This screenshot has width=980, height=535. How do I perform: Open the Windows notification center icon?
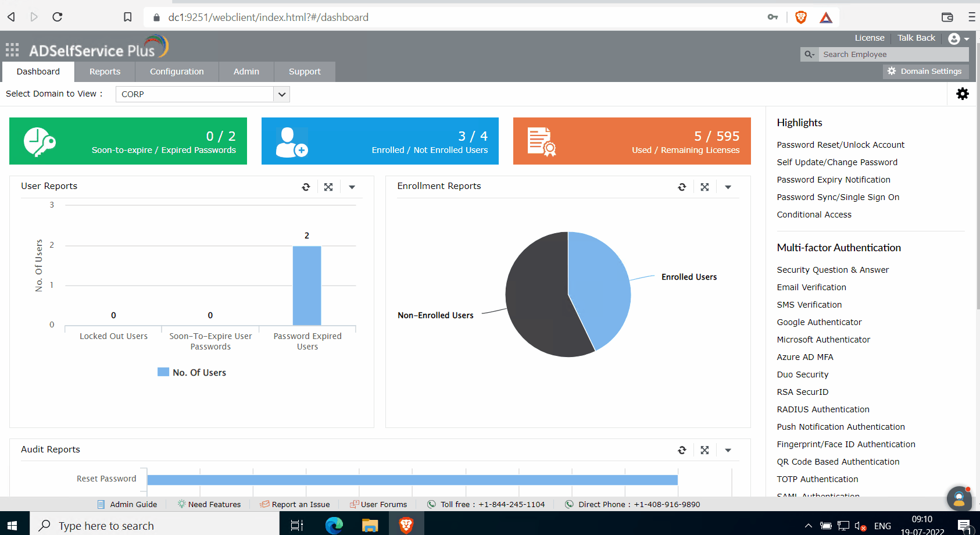tap(964, 526)
